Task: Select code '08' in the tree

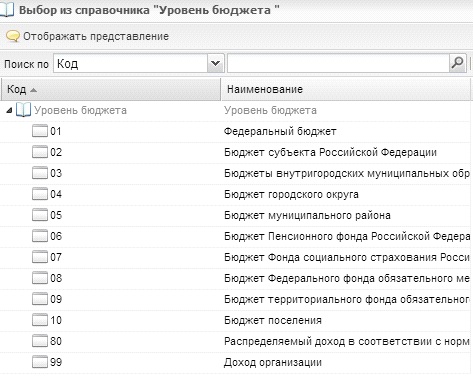Action: 56,278
